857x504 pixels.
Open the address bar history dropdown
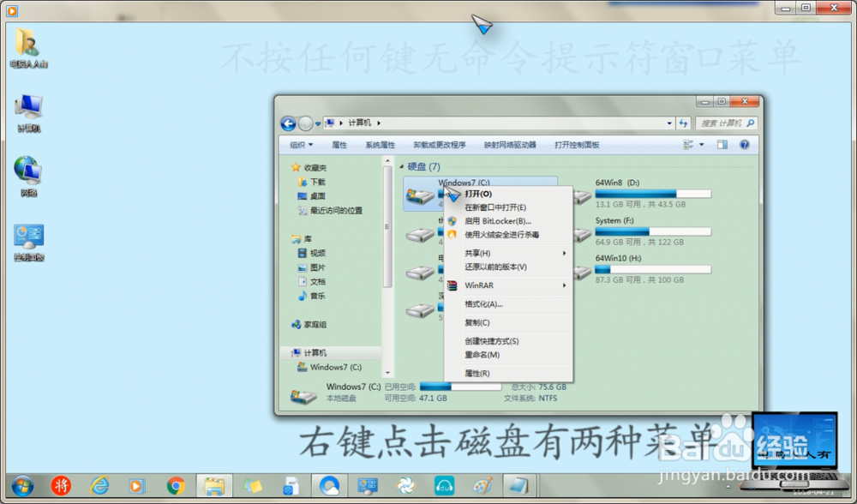(669, 123)
